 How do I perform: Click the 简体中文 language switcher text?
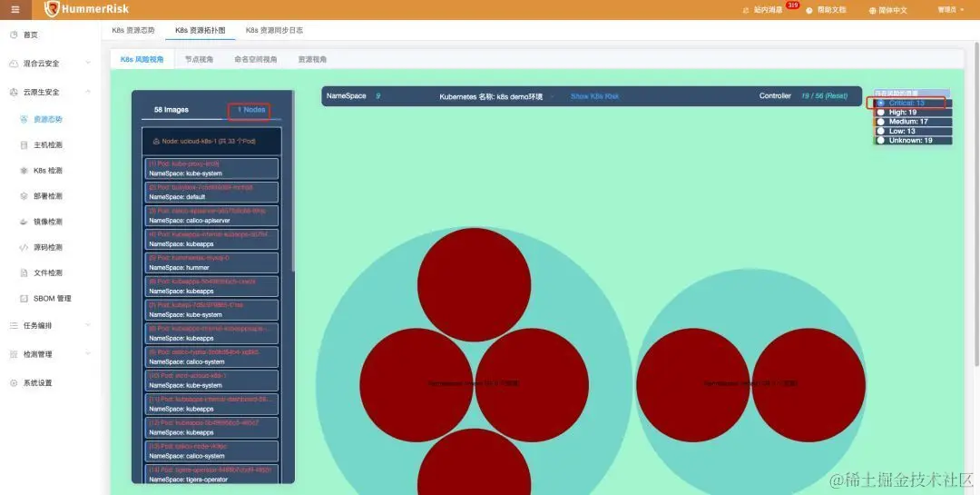893,10
